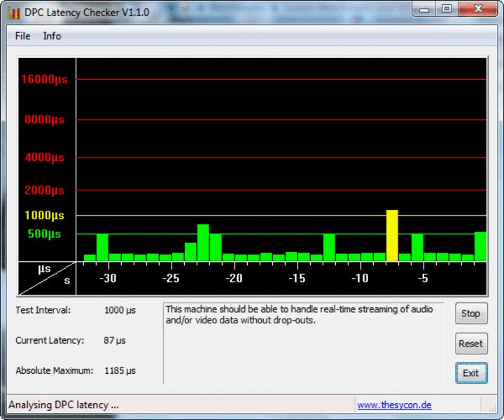Click the 4000µs axis label
Screen dimensions: 504x420
point(44,157)
